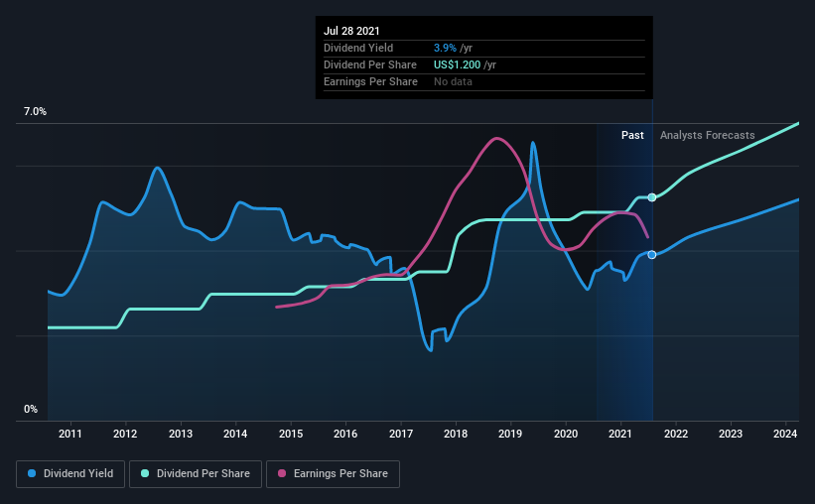815x504 pixels.
Task: Click the 2014 x-axis label
Action: point(235,434)
